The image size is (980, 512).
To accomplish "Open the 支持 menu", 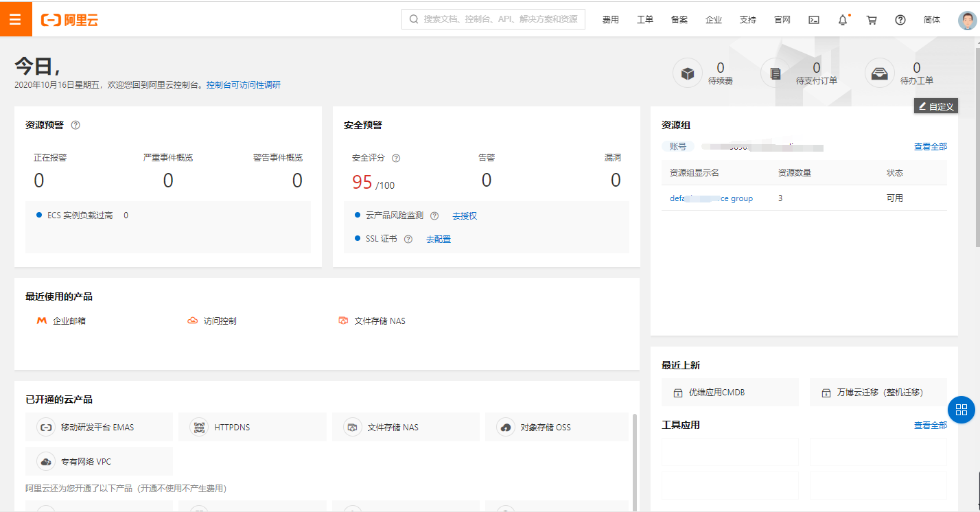I will (748, 20).
